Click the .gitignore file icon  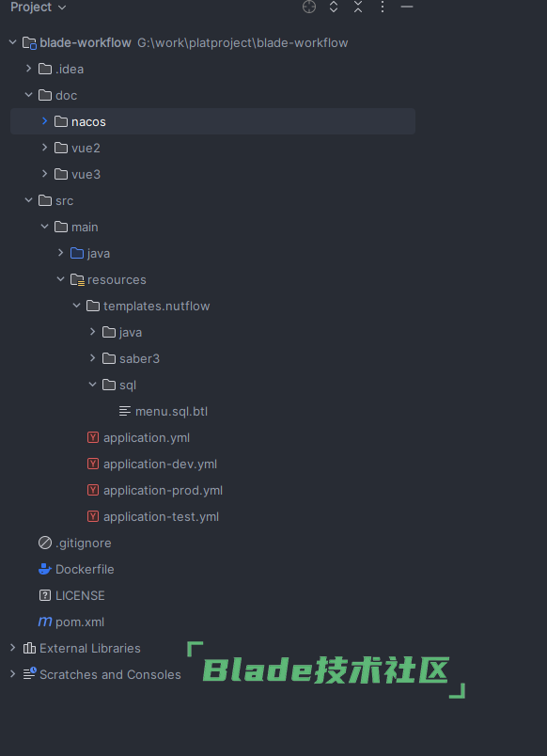[x=45, y=543]
